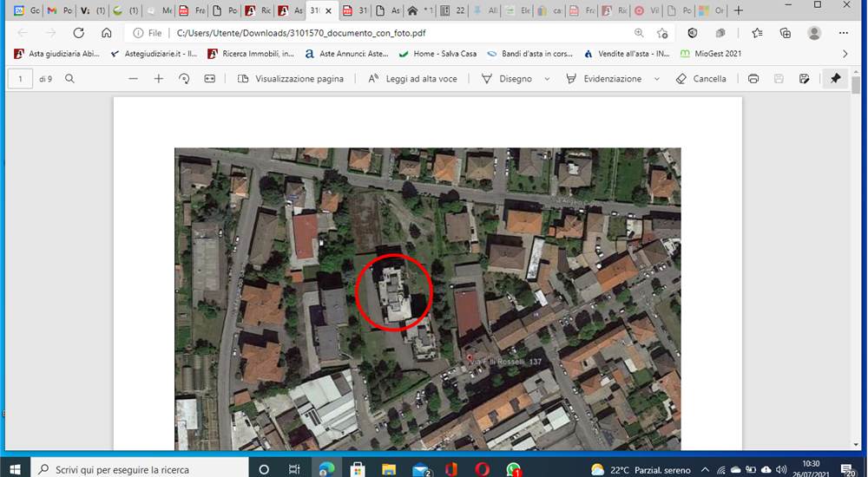Open the PDF search magnifier
Screen dimensions: 868x477
(69, 79)
